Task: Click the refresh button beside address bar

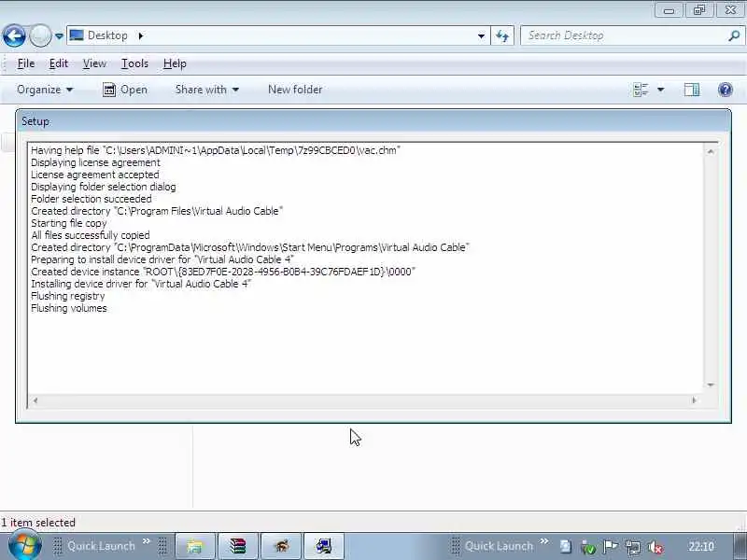Action: click(x=502, y=35)
